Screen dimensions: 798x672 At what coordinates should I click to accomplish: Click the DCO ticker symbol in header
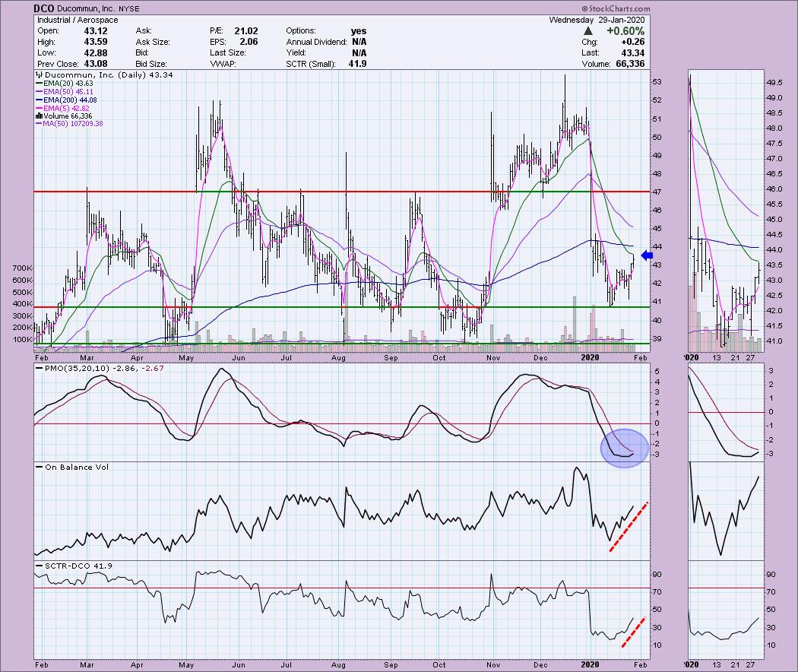[45, 8]
